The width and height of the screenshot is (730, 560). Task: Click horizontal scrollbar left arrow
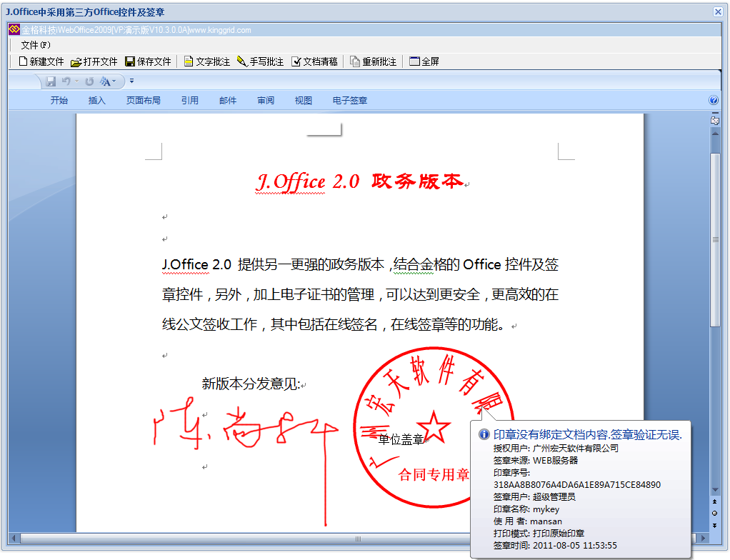click(14, 539)
